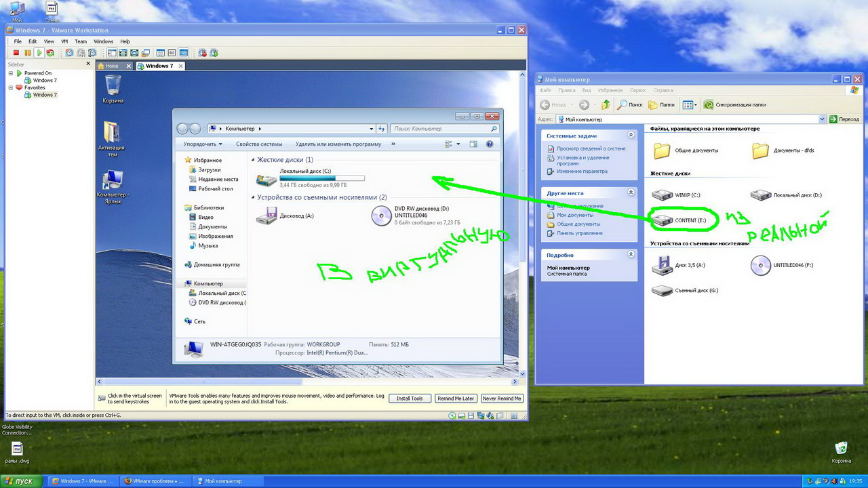Open the view options dropdown arrow in Windows 7 Explorer
Viewport: 868px width, 488px height.
458,144
